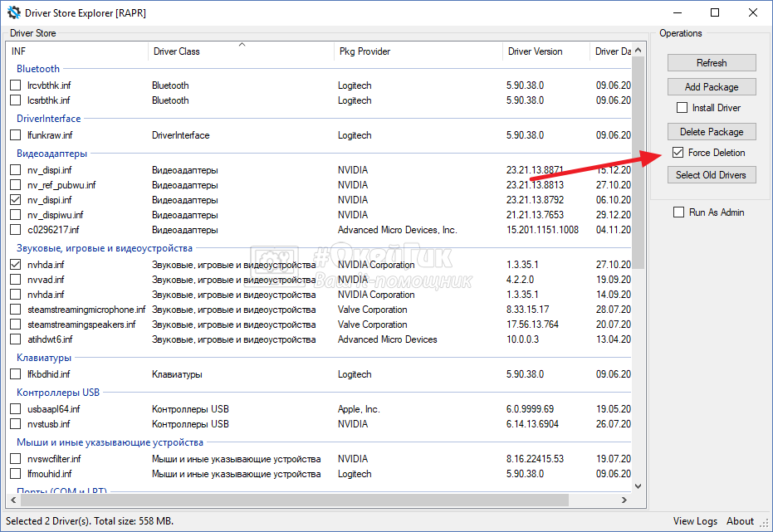The image size is (773, 532).
Task: Select checkbox for c0296217.inf AMD driver
Action: (x=16, y=230)
